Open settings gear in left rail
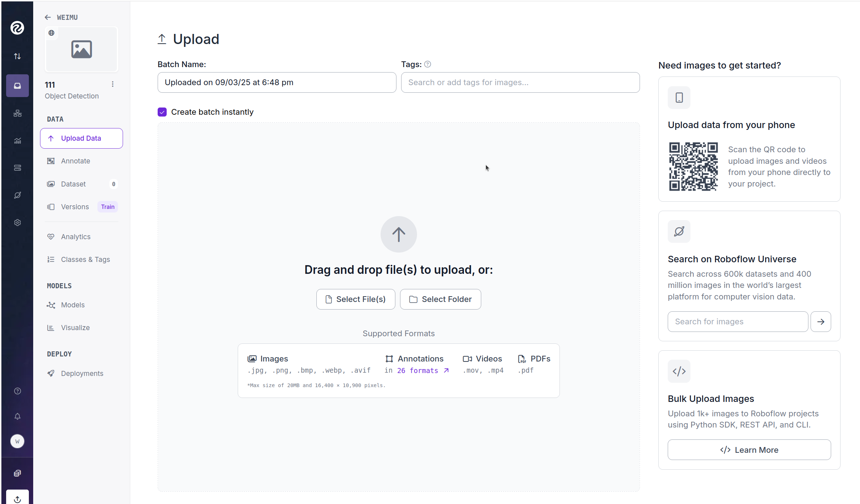 [17, 223]
